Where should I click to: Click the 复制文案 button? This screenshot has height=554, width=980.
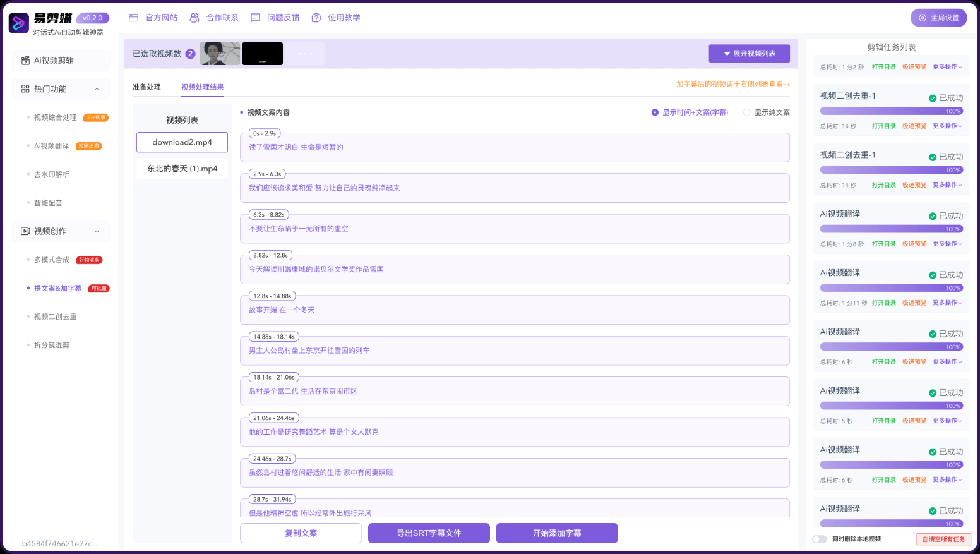(301, 533)
